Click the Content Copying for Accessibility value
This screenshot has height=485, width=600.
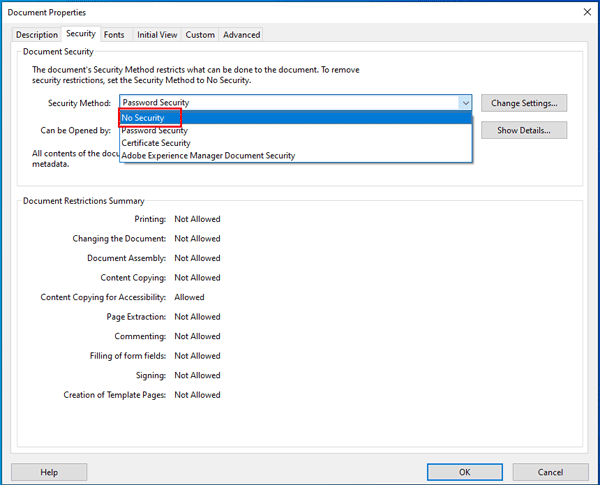[189, 297]
